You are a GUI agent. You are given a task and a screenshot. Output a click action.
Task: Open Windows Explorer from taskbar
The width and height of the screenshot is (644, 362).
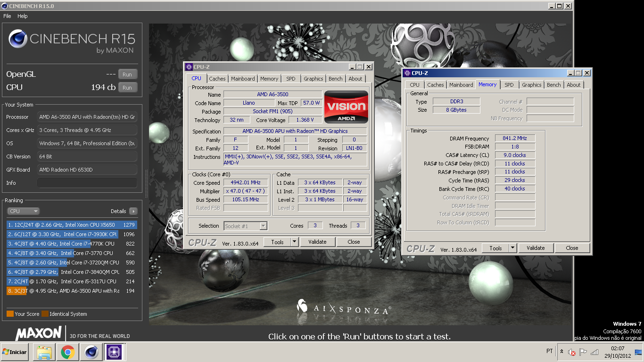click(x=44, y=352)
